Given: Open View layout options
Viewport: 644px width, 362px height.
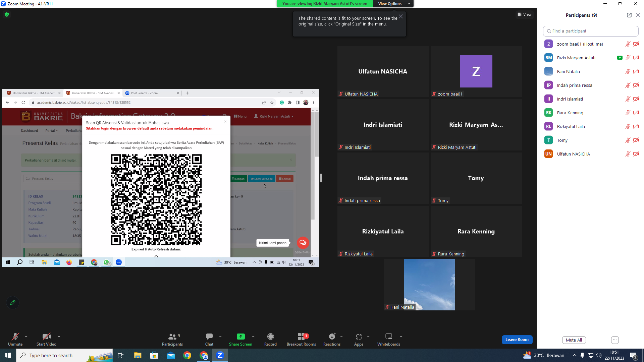Looking at the screenshot, I should coord(525,14).
